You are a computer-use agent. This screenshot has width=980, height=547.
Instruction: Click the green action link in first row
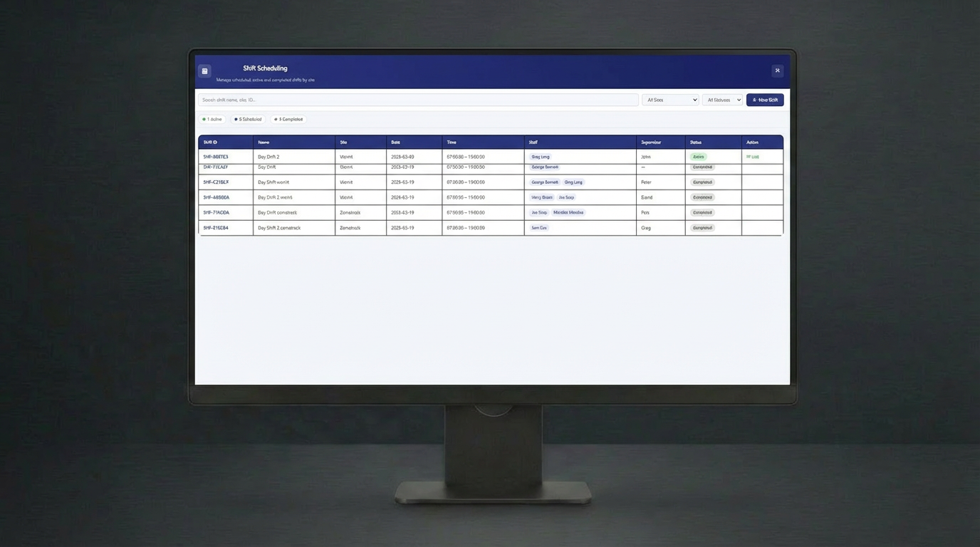coord(752,157)
